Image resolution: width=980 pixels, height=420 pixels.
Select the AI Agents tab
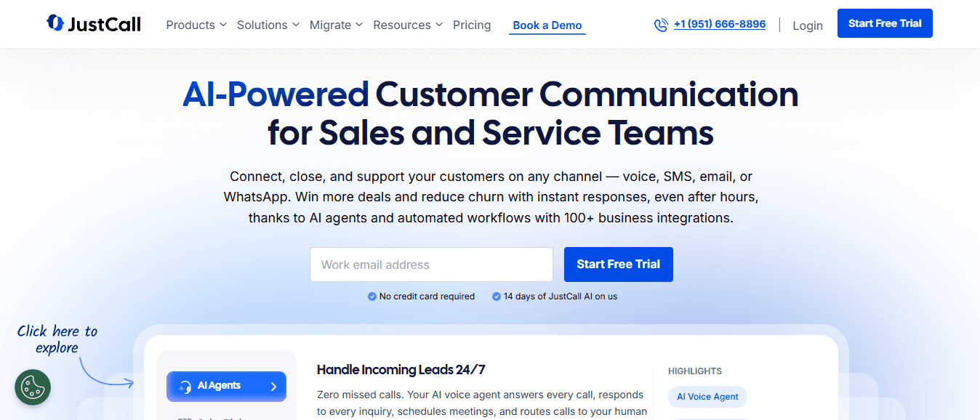click(x=226, y=387)
